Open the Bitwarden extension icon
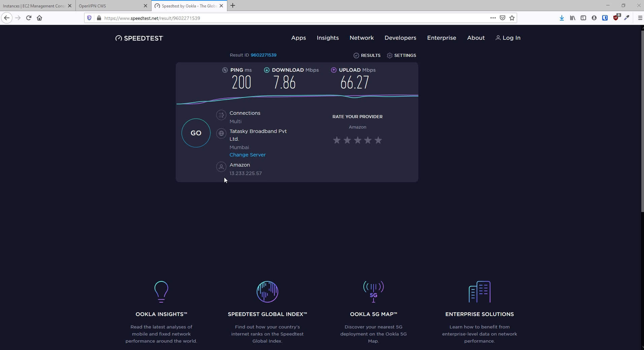 605,18
